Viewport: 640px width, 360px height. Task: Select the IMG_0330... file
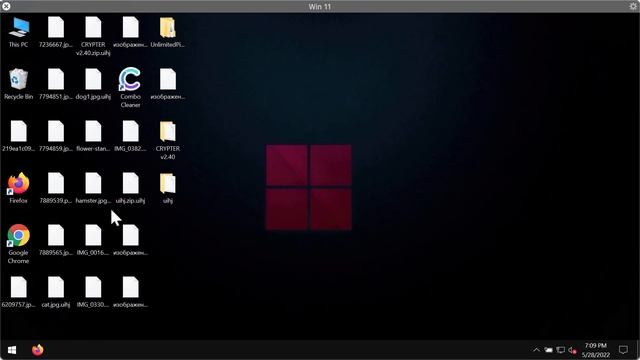click(93, 292)
